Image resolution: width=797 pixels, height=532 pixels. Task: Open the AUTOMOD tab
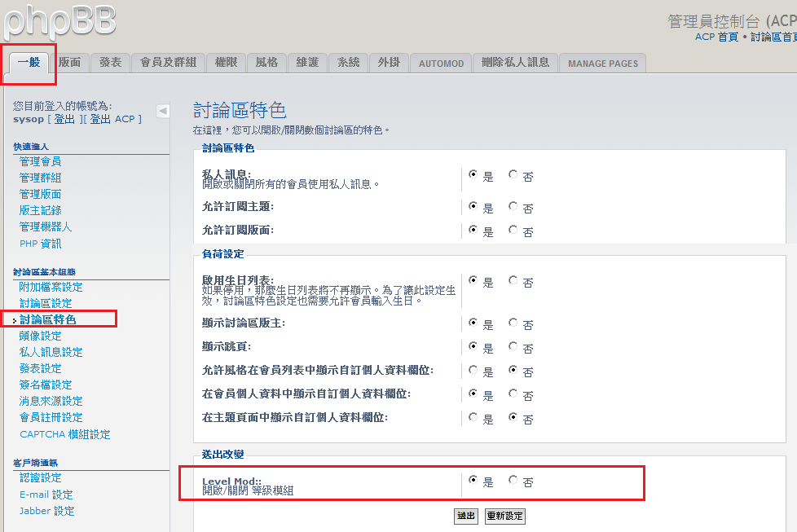coord(441,64)
